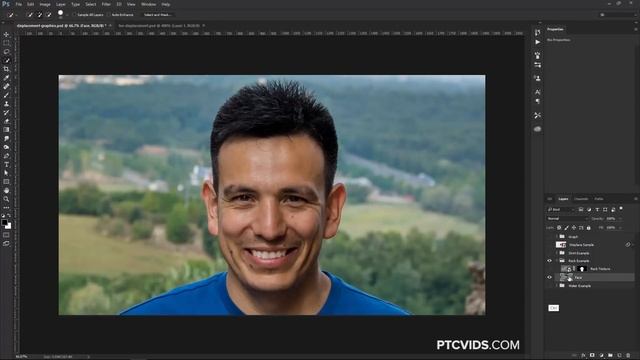Image resolution: width=640 pixels, height=360 pixels.
Task: Select the Spot Healing Brush tool
Action: [6, 87]
